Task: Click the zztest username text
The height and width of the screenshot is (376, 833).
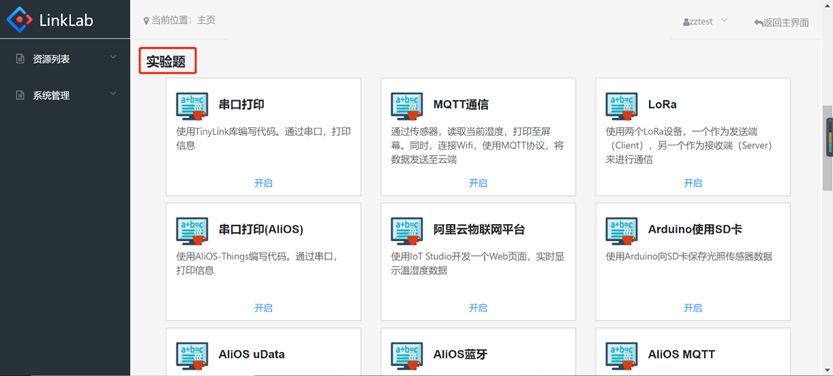Action: tap(702, 22)
